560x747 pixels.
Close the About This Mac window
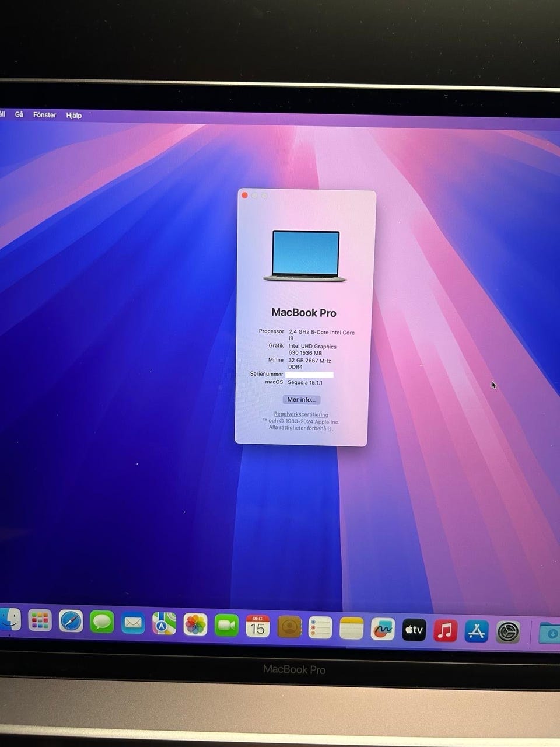tap(245, 195)
